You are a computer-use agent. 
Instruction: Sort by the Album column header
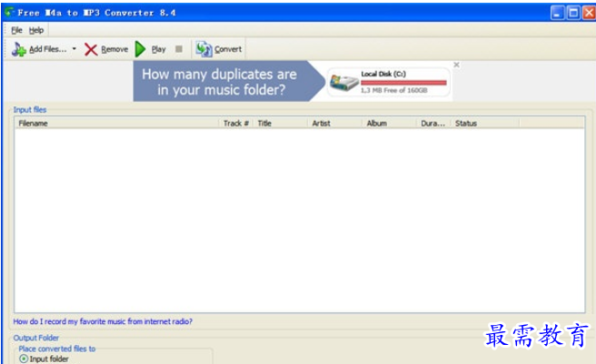coord(389,123)
